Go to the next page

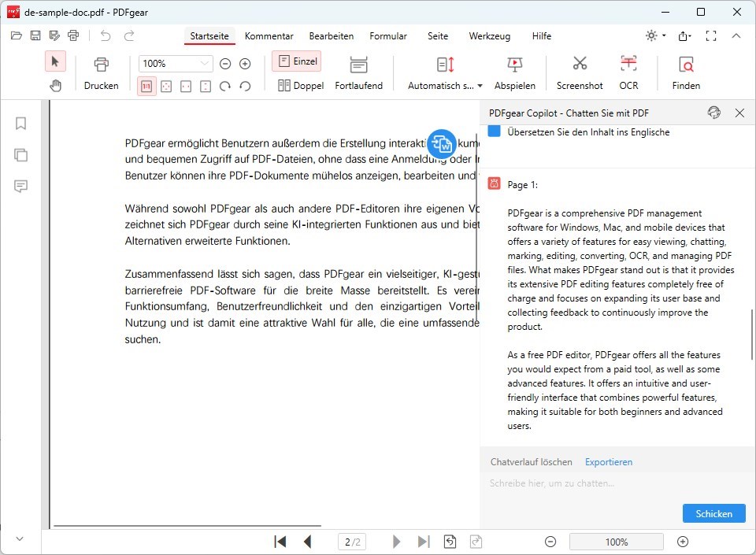click(x=396, y=542)
